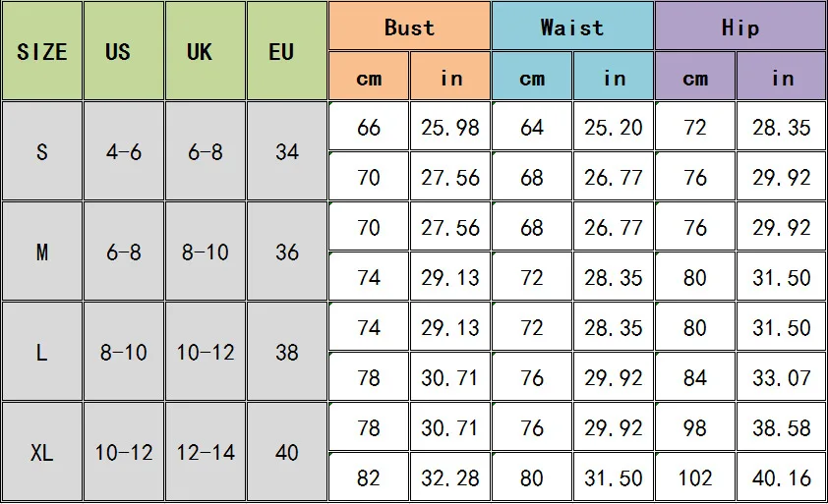
Task: Select the 102 cm hip value
Action: pyautogui.click(x=695, y=478)
